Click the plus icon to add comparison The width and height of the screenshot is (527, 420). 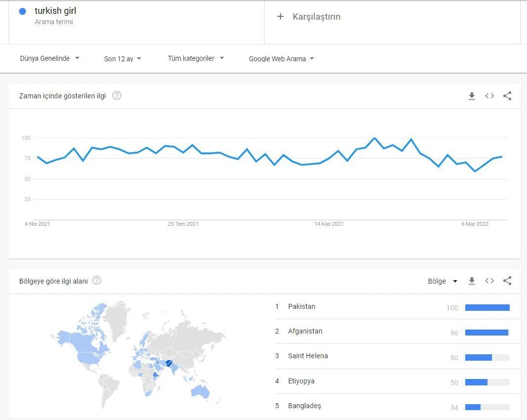click(281, 17)
